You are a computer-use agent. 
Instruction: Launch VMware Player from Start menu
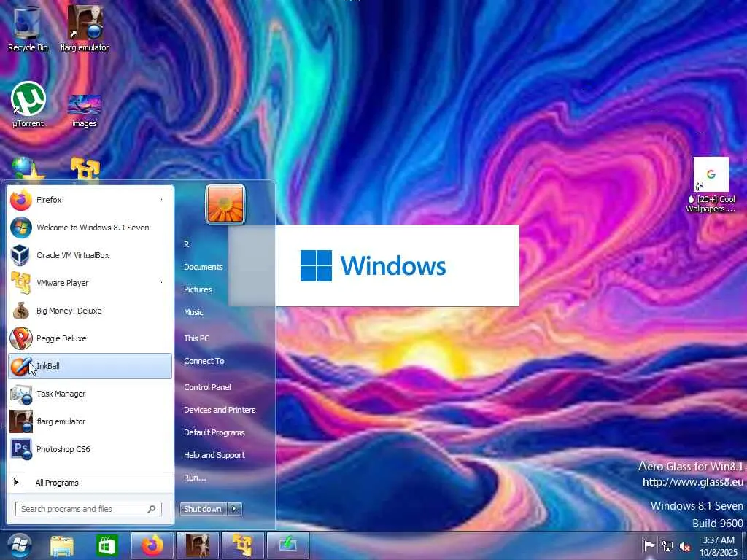90,283
